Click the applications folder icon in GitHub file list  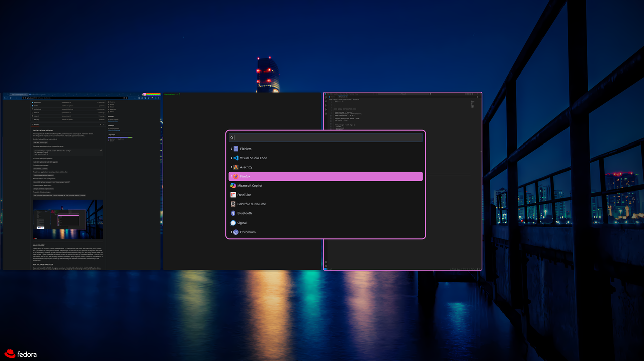[32, 102]
